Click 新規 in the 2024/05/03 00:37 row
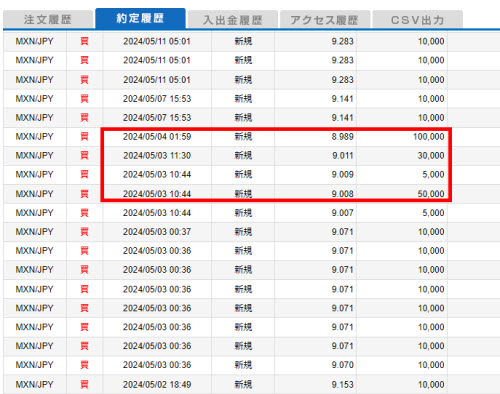Image resolution: width=500 pixels, height=394 pixels. click(243, 232)
